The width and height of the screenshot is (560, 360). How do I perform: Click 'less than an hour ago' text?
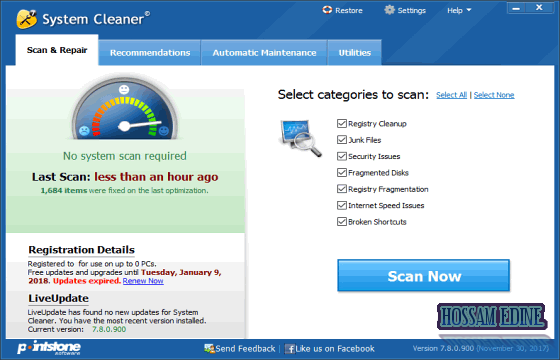click(156, 177)
